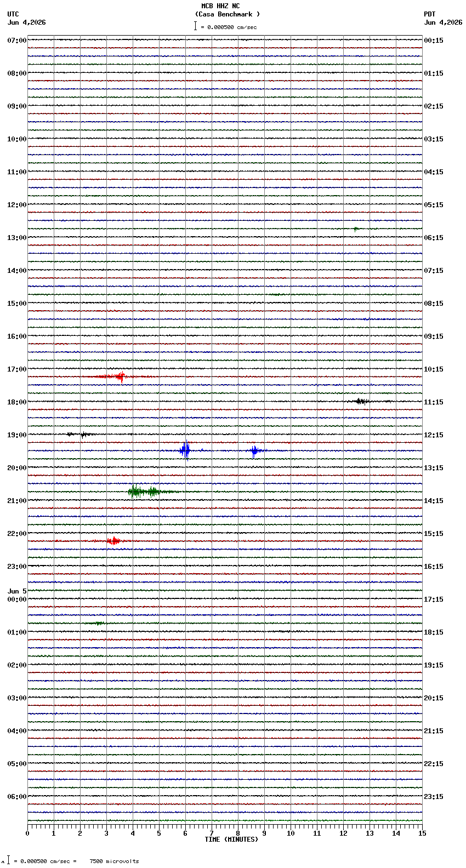This screenshot has height=868, width=466.
Task: Click the large blue event near minute 6
Action: 185,450
